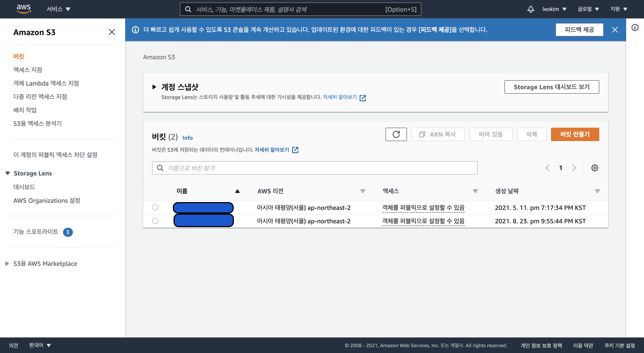
Task: Click the 삭제 button
Action: tap(532, 134)
